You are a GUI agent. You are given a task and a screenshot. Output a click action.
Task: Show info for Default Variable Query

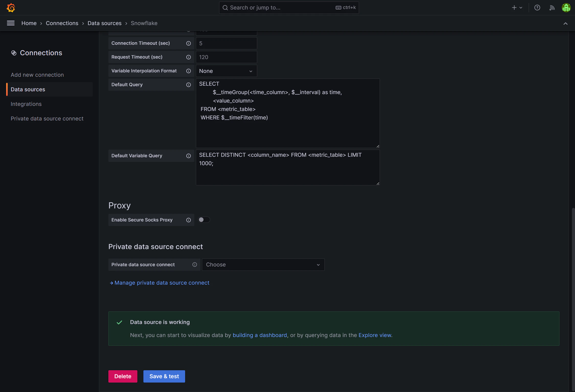[x=188, y=156]
